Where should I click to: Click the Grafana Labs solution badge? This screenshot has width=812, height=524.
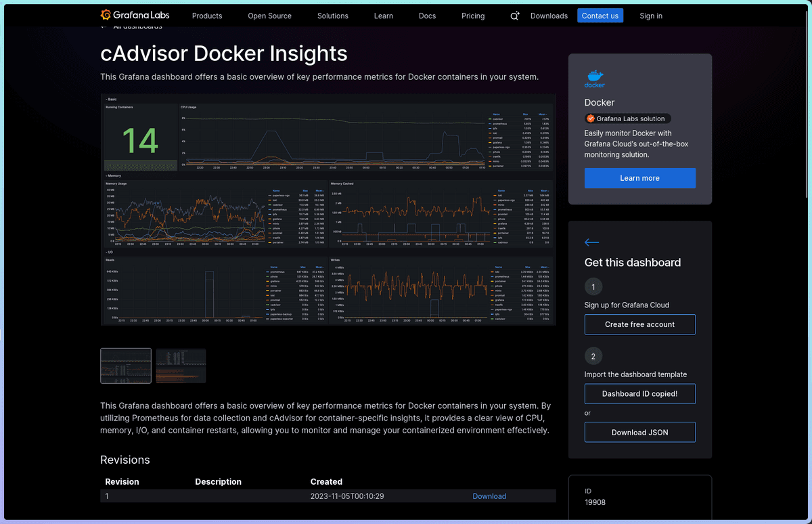click(x=627, y=118)
